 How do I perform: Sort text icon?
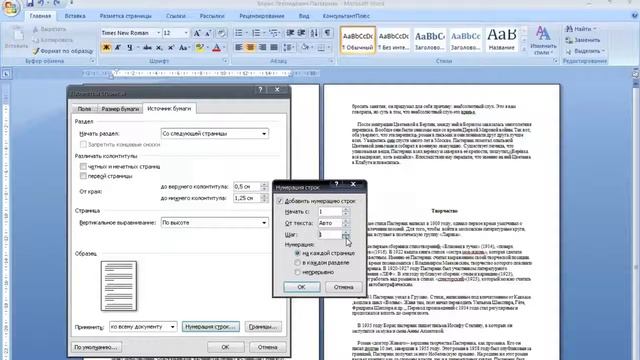[314, 33]
